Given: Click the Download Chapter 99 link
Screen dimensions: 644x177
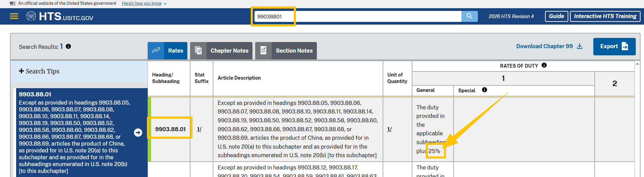Looking at the screenshot, I should pyautogui.click(x=544, y=46).
